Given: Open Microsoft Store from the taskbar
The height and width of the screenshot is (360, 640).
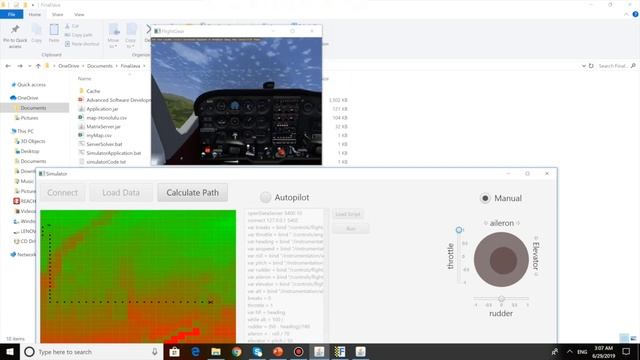Looking at the screenshot, I should click(x=175, y=352).
